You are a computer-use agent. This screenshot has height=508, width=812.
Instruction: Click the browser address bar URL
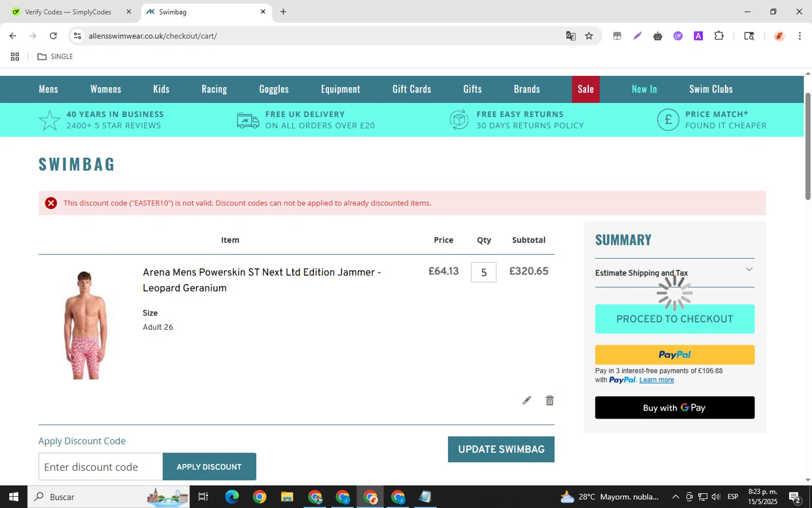153,36
